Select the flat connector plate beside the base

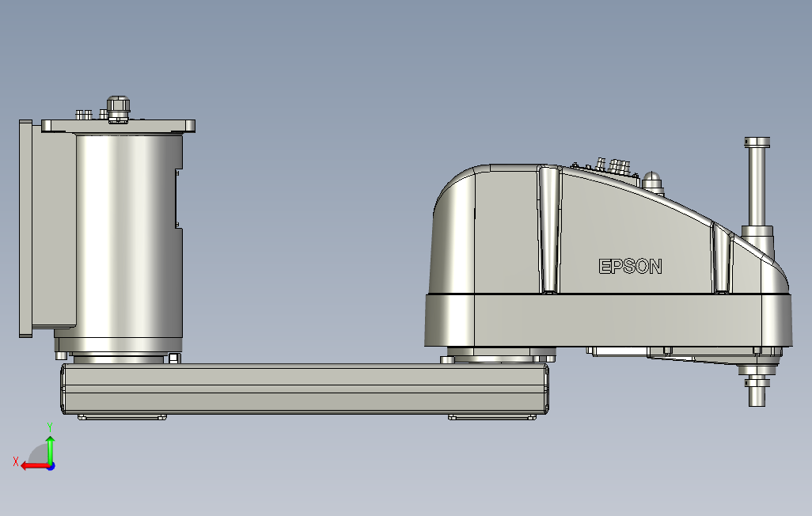(26, 229)
